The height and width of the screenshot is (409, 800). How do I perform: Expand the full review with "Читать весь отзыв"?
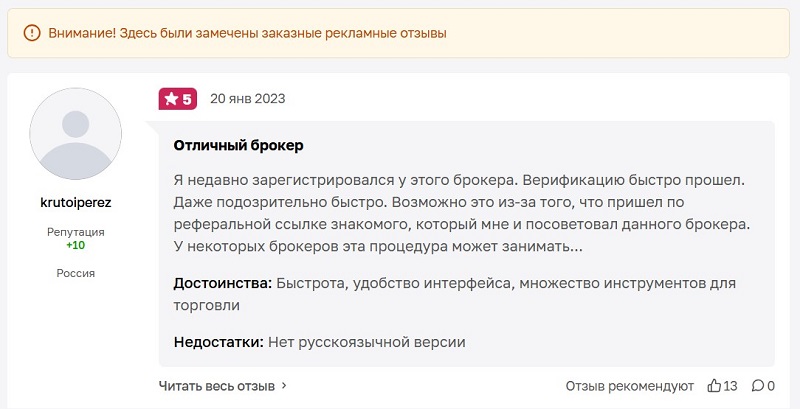click(x=217, y=385)
